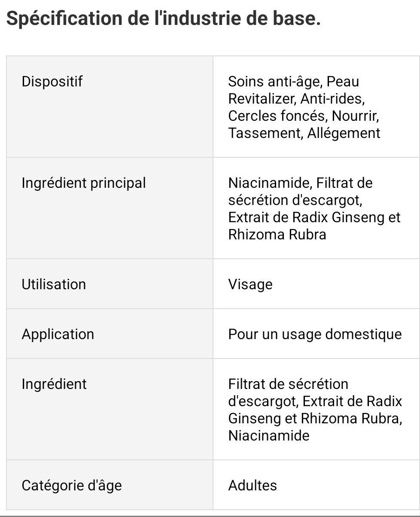The image size is (420, 517).
Task: Click "Rhizoma Rubra" in Ingrédient principal row
Action: point(277,234)
